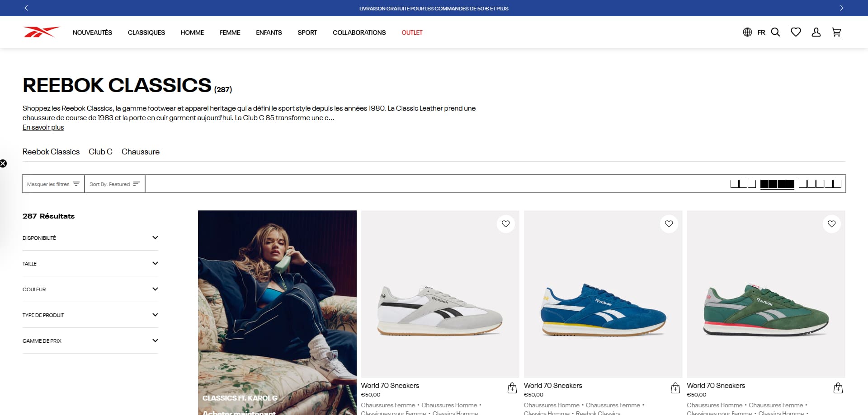The width and height of the screenshot is (868, 415).
Task: Open the language selector globe icon
Action: [x=747, y=32]
